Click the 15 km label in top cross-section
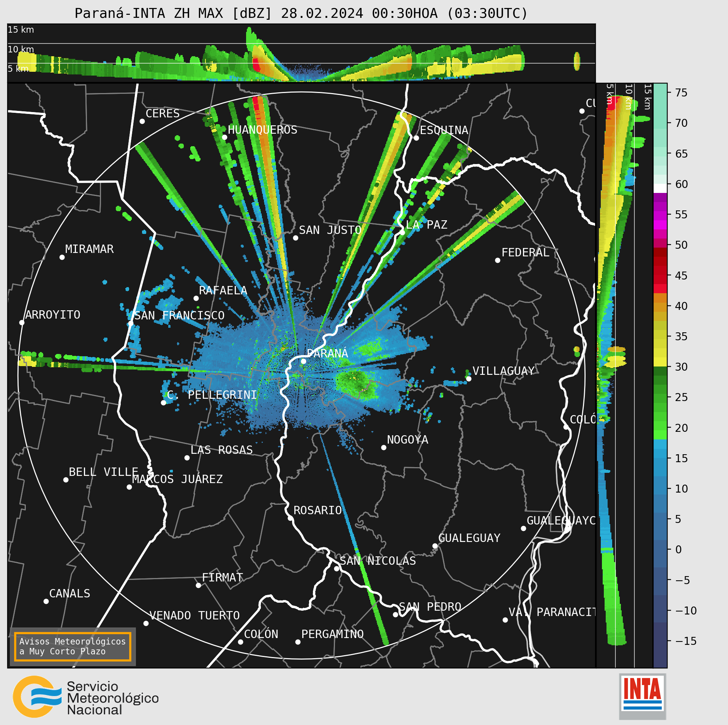 click(21, 30)
